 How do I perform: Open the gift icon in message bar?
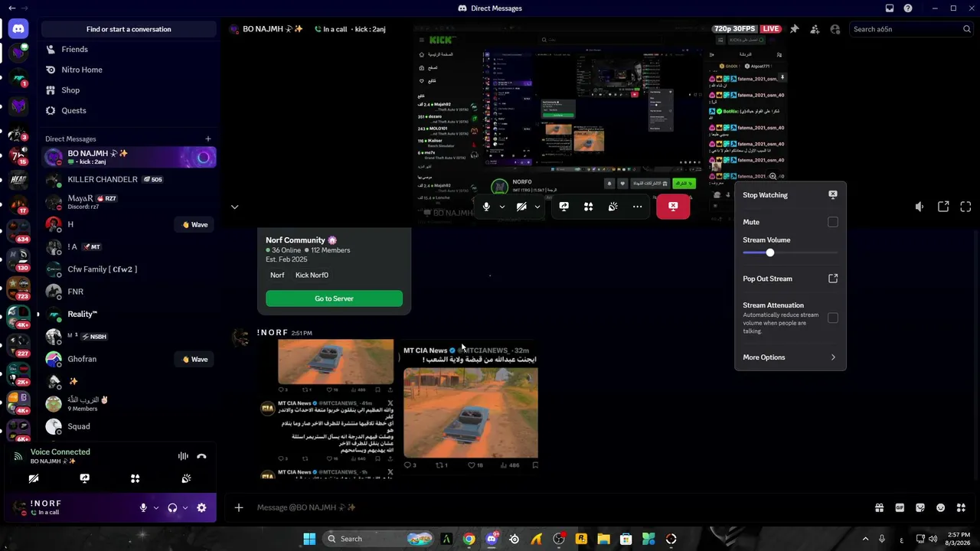[x=879, y=507]
